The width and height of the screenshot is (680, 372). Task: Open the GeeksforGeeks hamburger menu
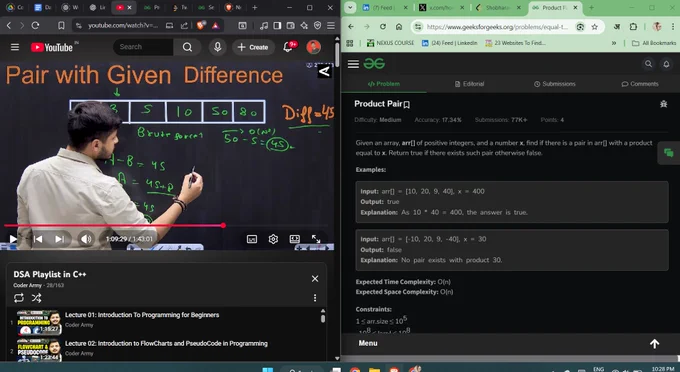353,64
